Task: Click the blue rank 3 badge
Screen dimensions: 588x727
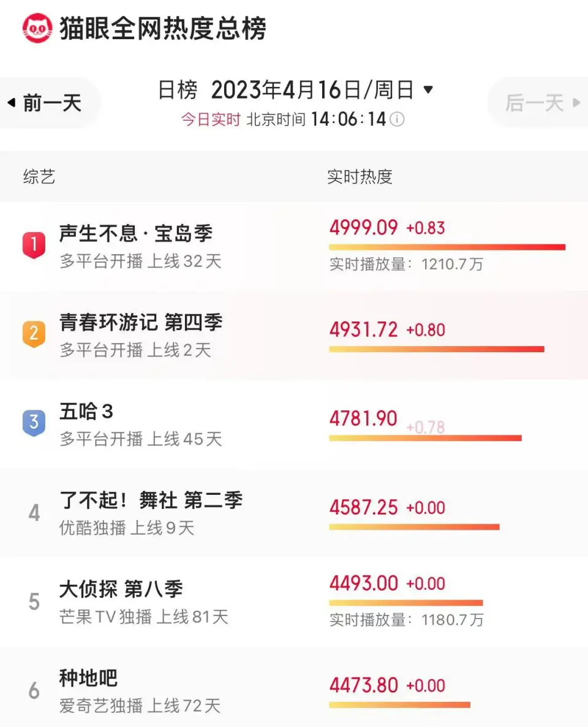Action: click(x=34, y=423)
